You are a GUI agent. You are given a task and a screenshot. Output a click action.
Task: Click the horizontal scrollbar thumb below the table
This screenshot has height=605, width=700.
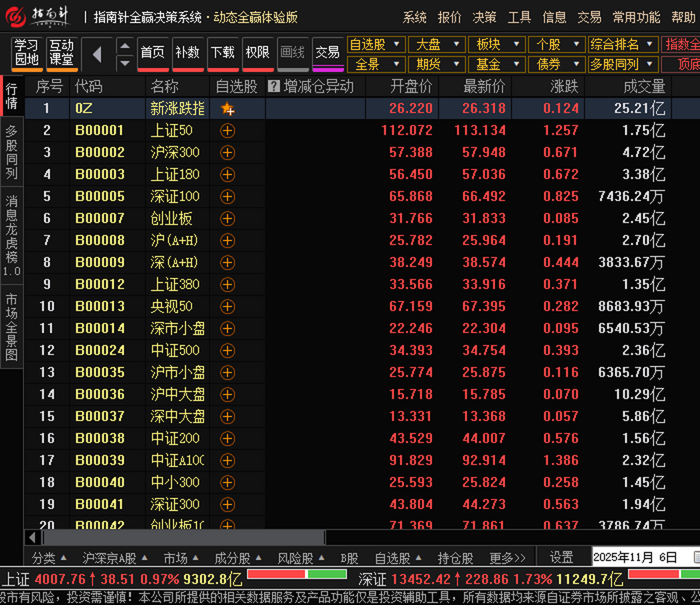point(184,537)
